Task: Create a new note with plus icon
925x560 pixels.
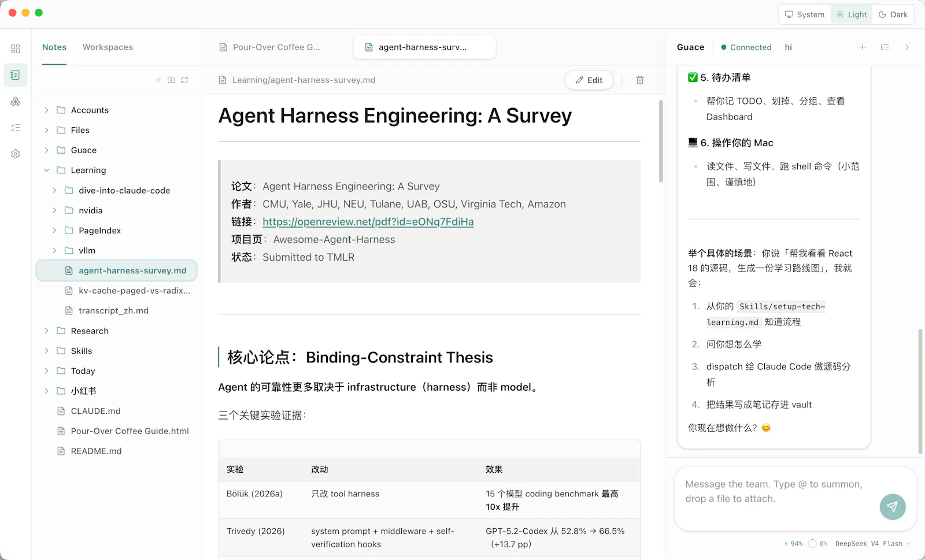Action: (x=158, y=80)
